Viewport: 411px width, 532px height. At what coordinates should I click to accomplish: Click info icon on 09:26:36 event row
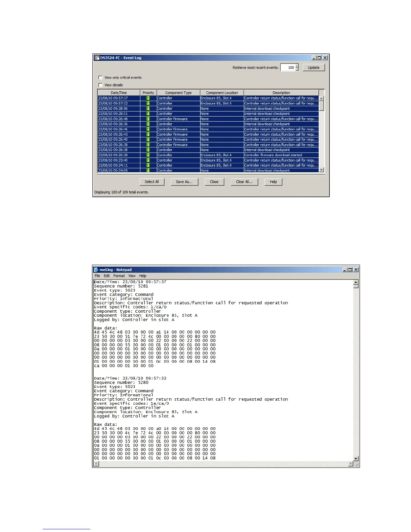148,124
